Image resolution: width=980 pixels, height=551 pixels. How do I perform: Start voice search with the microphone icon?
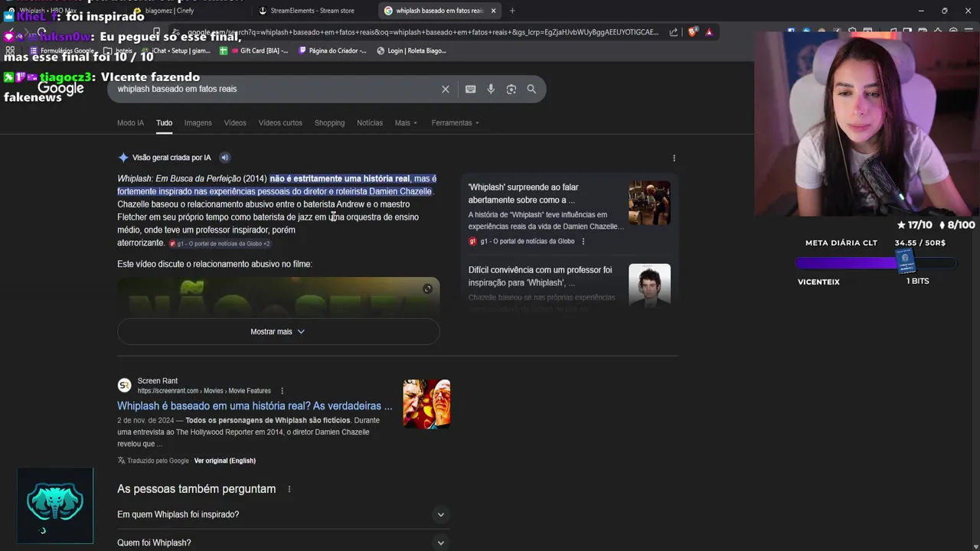pos(491,89)
